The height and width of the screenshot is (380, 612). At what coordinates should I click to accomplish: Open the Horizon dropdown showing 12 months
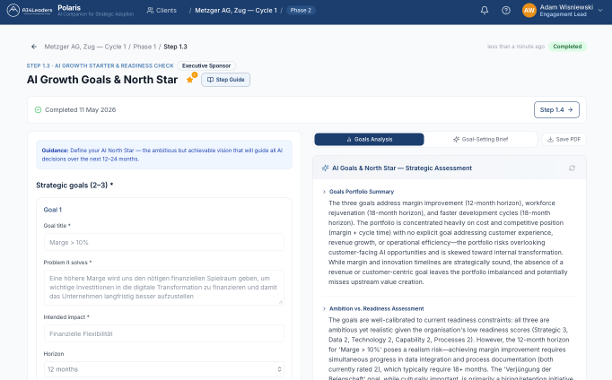point(164,369)
